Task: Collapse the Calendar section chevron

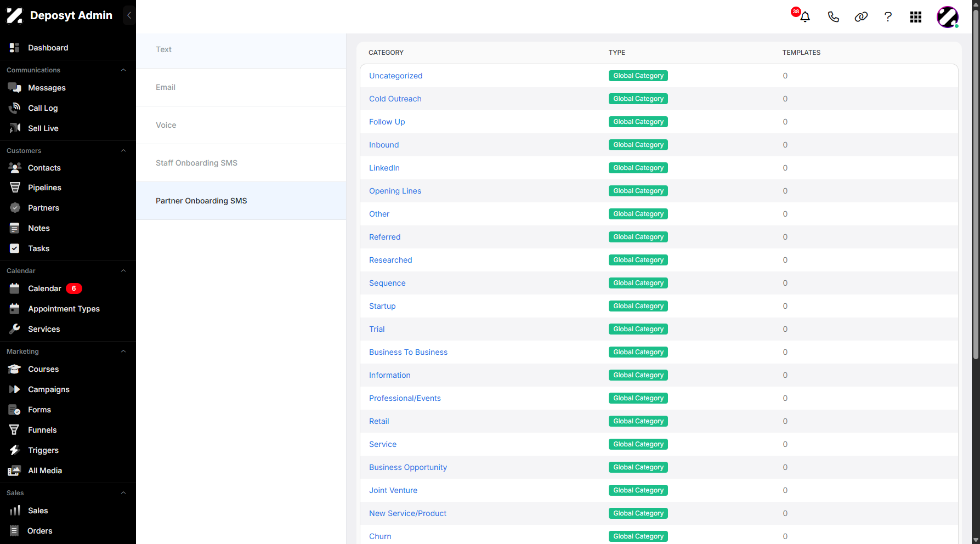Action: 123,271
